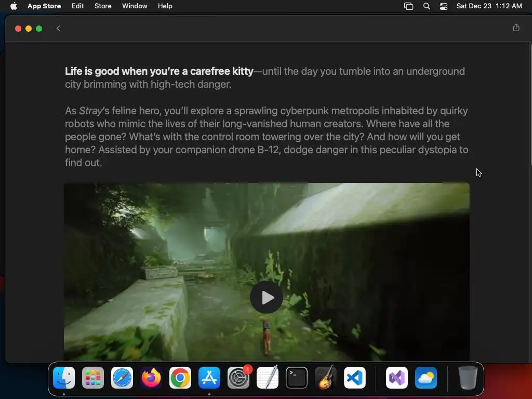This screenshot has height=399, width=532.
Task: Click the italic word 'Stray' in paragraph
Action: tap(90, 111)
